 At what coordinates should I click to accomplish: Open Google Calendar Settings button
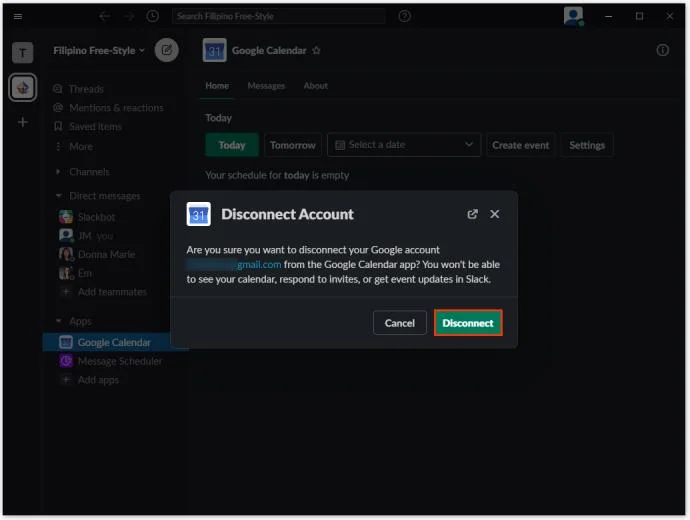587,145
